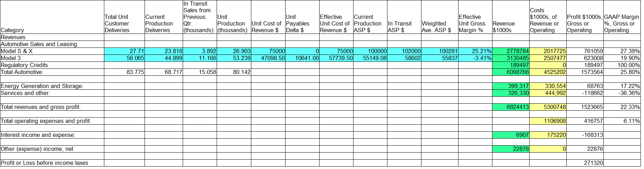This screenshot has height=169, width=644.
Task: Click Energy Generation and Storage label
Action: [x=42, y=86]
